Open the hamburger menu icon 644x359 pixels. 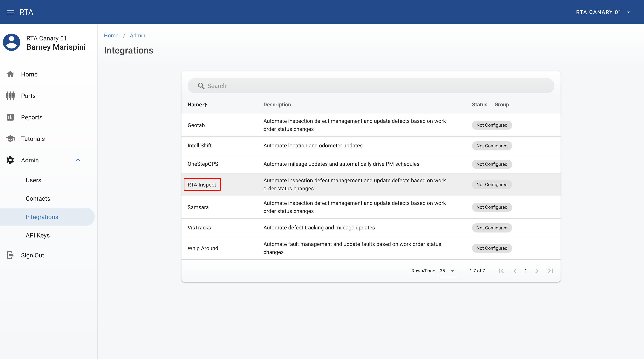(11, 12)
